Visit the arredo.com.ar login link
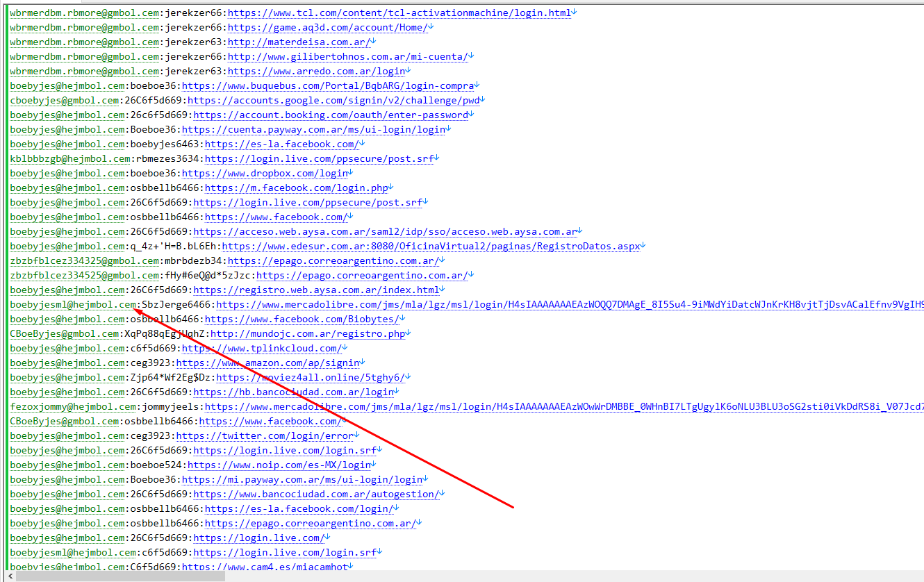Image resolution: width=924 pixels, height=582 pixels. pos(317,72)
